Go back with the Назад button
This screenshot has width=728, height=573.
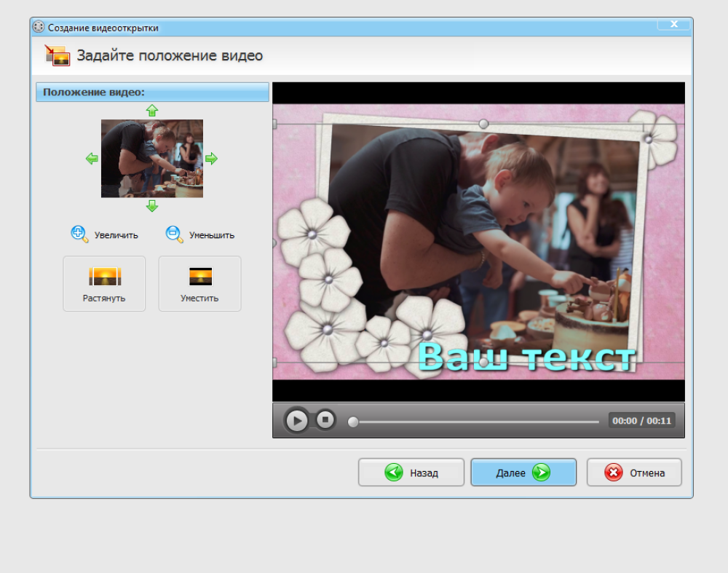[x=411, y=473]
